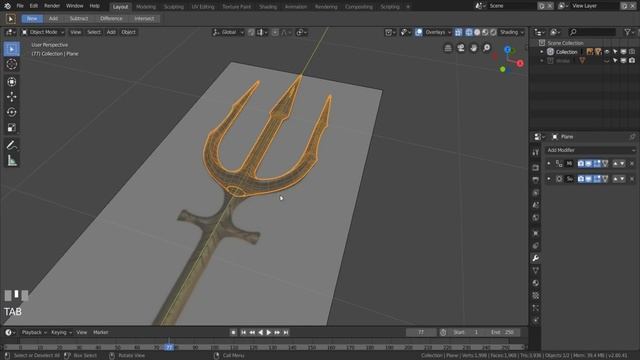Expand the Mirror modifier panel
The height and width of the screenshot is (360, 640).
click(549, 164)
